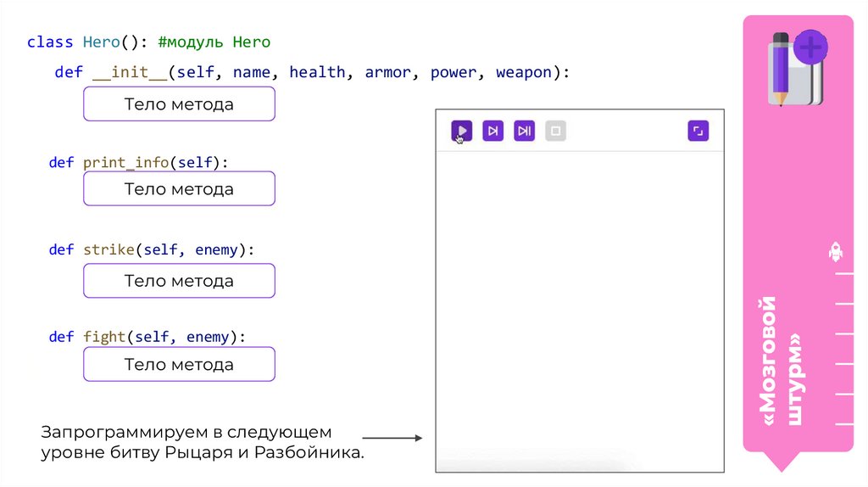Click the pencil and notebook icon with plus
This screenshot has height=487, width=868.
[798, 68]
